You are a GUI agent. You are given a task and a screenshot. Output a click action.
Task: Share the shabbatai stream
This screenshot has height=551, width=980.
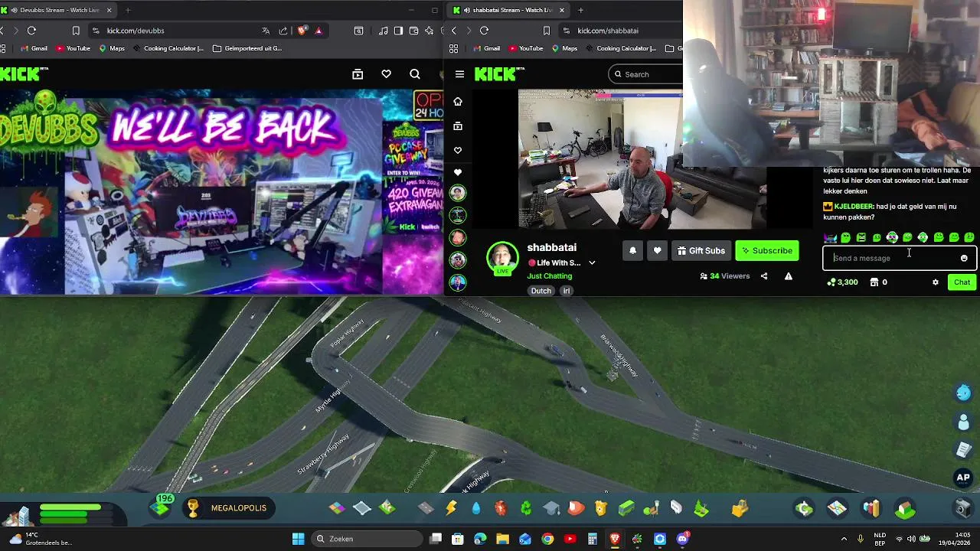763,276
